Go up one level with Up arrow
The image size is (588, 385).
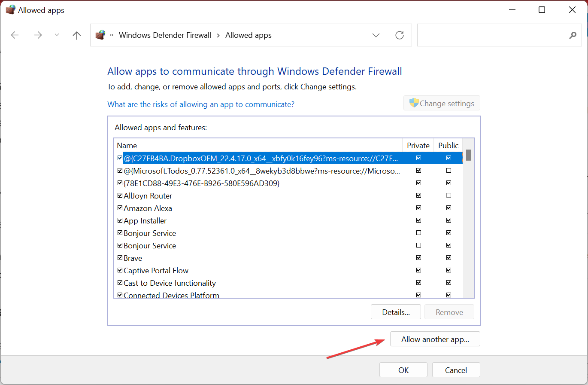[77, 35]
